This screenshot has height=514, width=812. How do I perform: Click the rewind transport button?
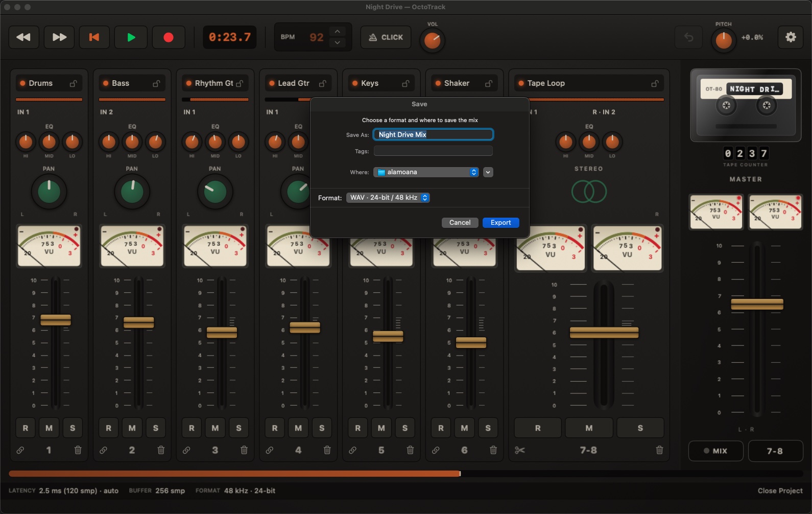pos(23,37)
